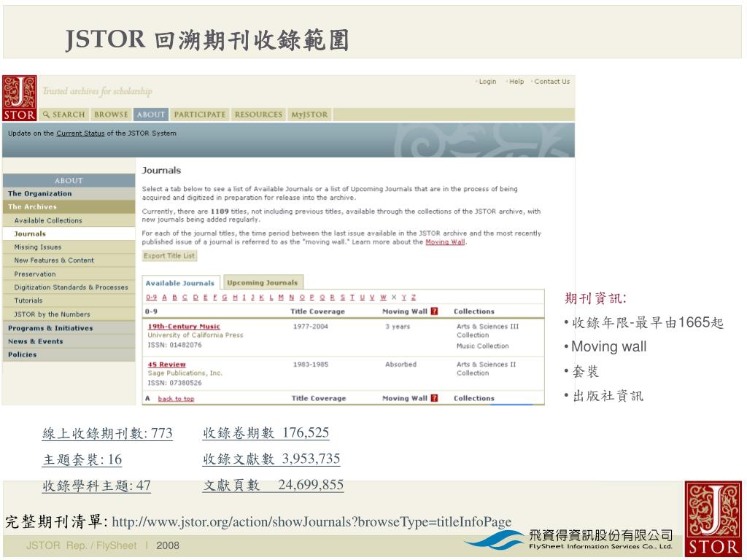Click the 1977-2004 coverage cell
747x560 pixels.
pyautogui.click(x=311, y=326)
